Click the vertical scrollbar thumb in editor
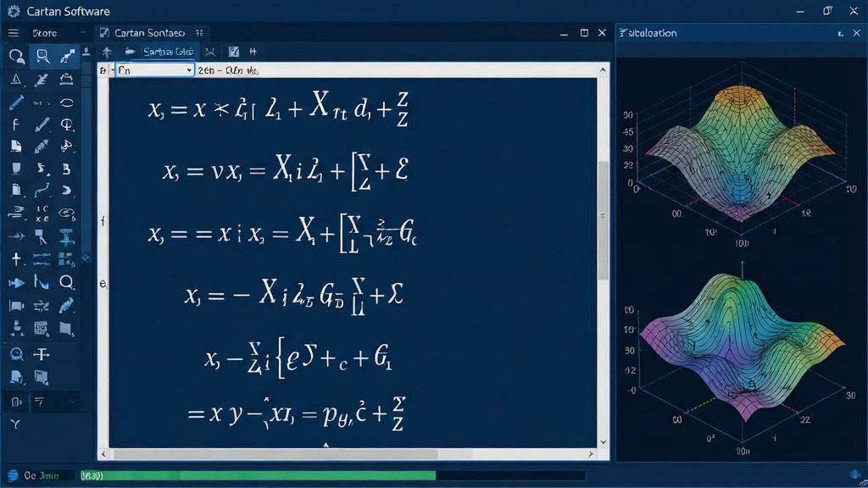This screenshot has width=868, height=488. coord(603,221)
